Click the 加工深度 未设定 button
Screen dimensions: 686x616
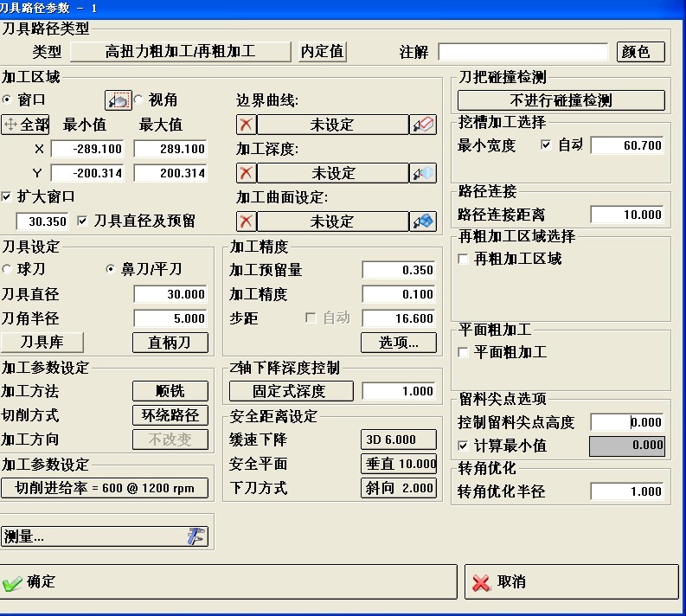tap(332, 173)
